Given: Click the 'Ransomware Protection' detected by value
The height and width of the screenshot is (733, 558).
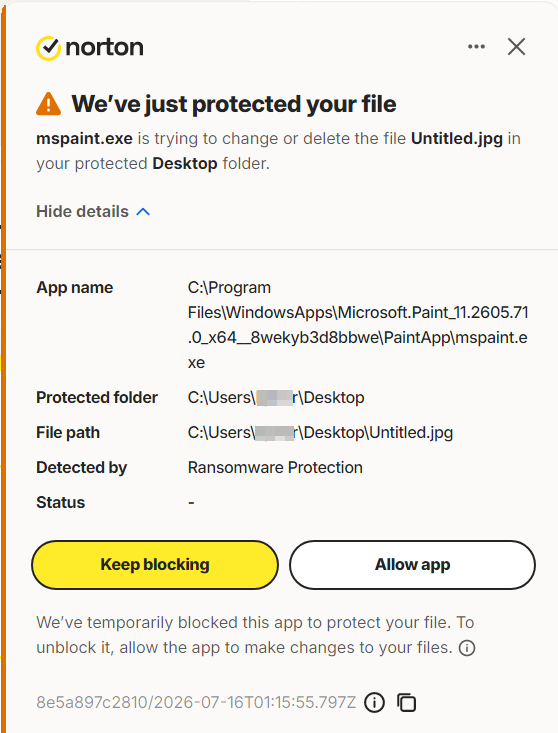Looking at the screenshot, I should pyautogui.click(x=275, y=467).
